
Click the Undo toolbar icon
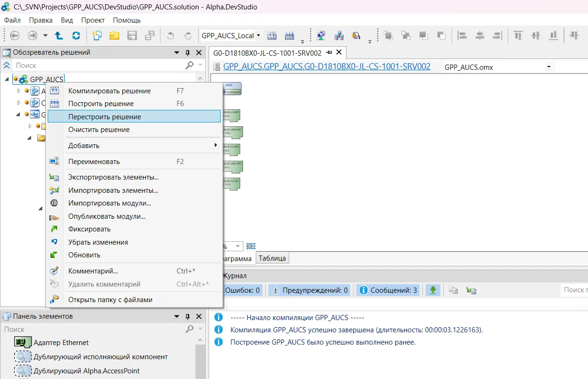(x=170, y=35)
